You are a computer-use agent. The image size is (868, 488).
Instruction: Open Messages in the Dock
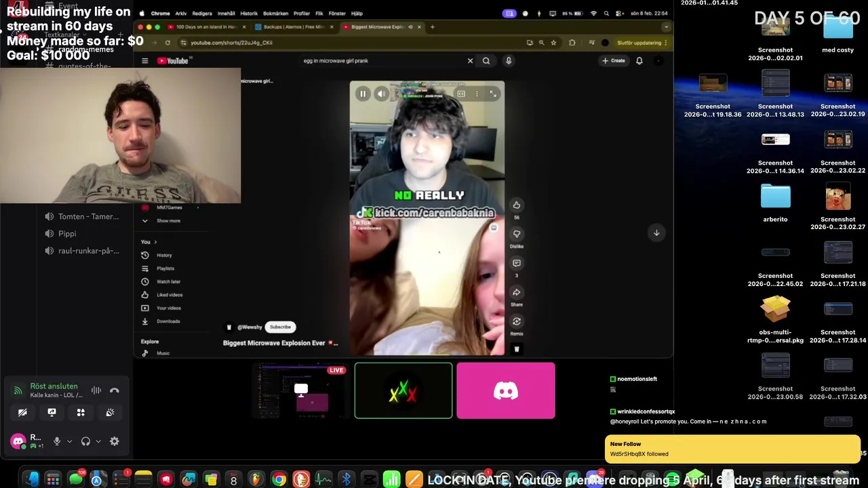pyautogui.click(x=75, y=480)
